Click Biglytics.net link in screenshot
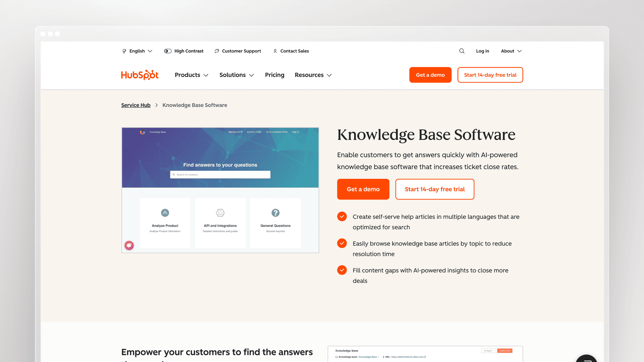Image resolution: width=644 pixels, height=362 pixels. point(235,132)
